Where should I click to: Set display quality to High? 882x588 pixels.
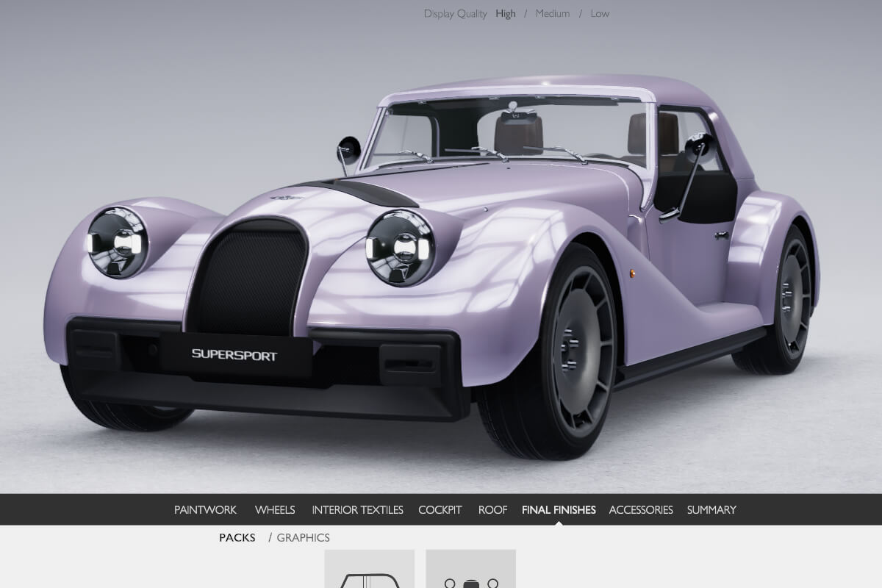pyautogui.click(x=506, y=13)
